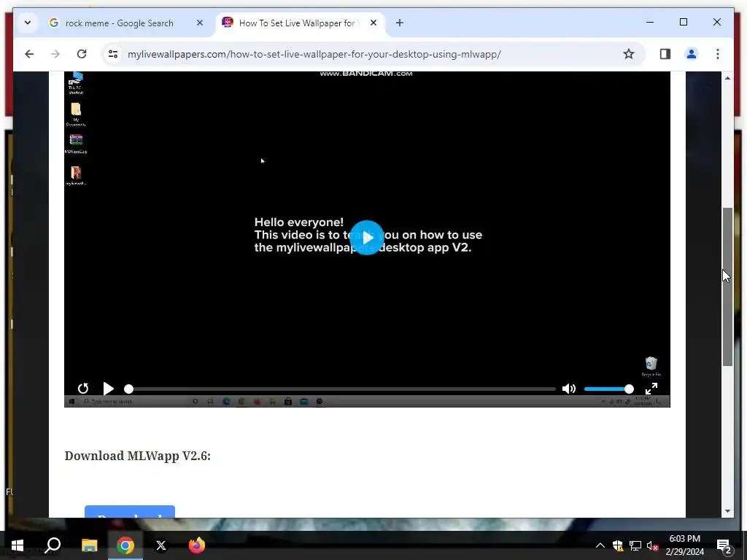Open network status tray icon
This screenshot has height=560, width=747.
635,545
